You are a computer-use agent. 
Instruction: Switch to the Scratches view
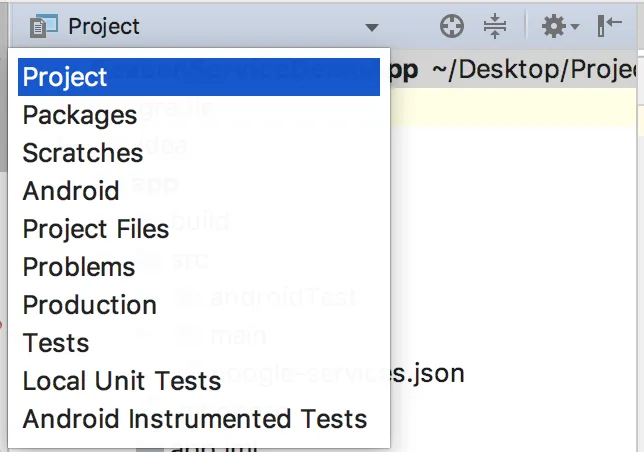[x=83, y=153]
